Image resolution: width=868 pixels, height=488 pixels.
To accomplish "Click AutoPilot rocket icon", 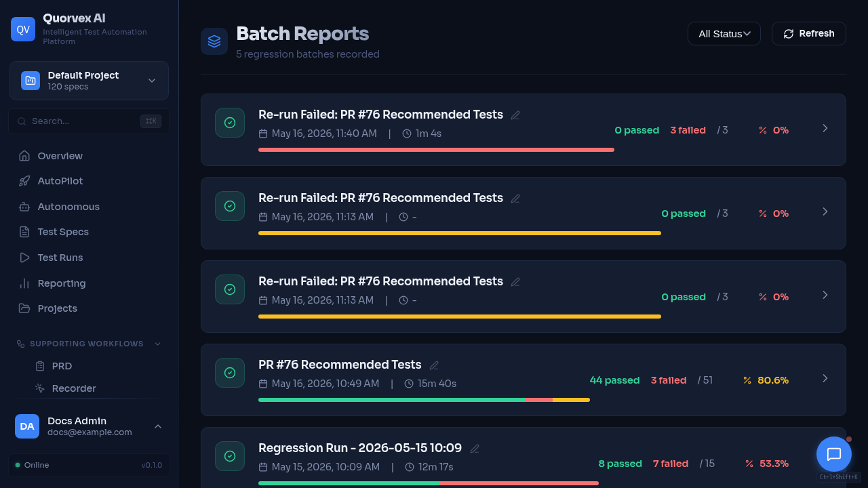I will tap(24, 181).
